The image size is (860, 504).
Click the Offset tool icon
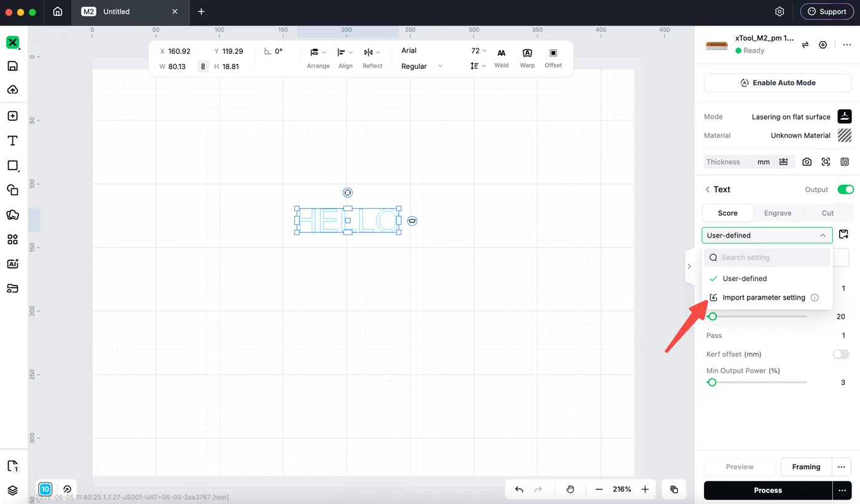pyautogui.click(x=553, y=58)
